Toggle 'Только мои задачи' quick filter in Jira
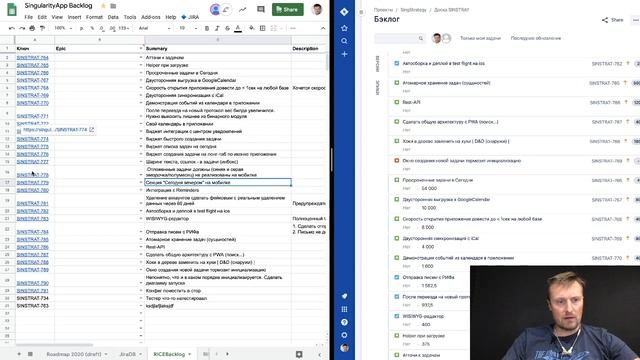The image size is (640, 360). click(x=480, y=38)
